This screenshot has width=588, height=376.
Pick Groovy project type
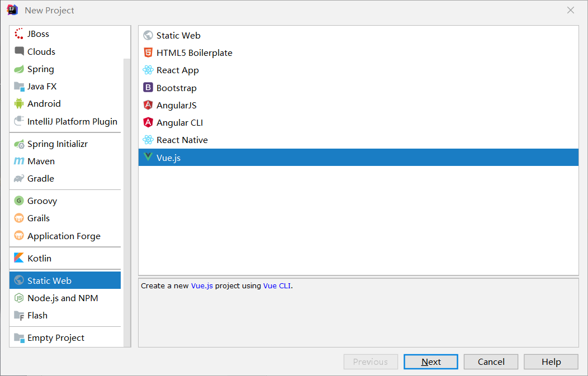[x=66, y=201]
